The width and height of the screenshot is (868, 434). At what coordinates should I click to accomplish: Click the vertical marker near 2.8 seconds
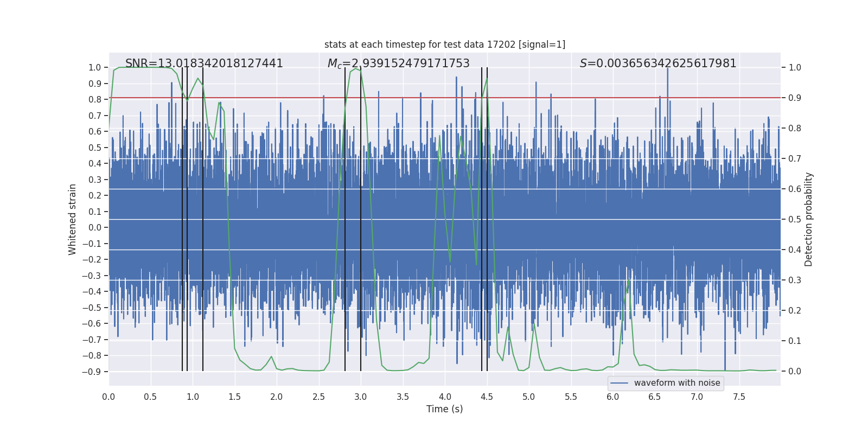(x=345, y=219)
